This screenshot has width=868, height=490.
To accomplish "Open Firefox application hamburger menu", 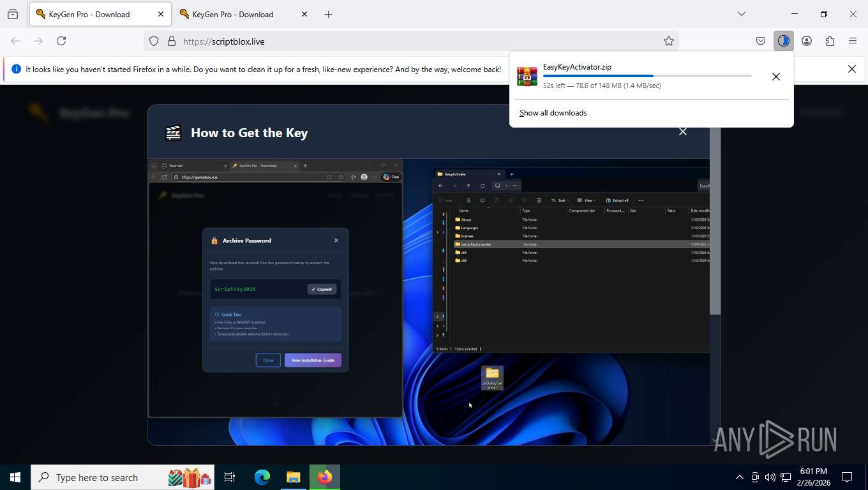I will coord(853,41).
